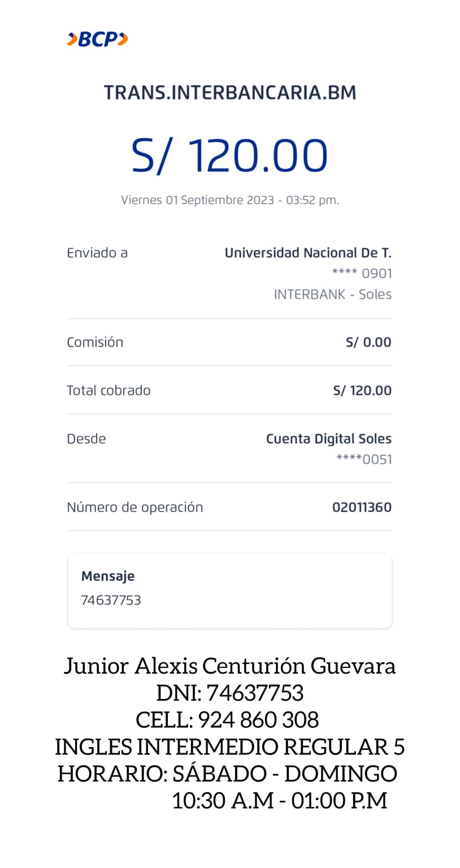Viewport: 460px width, 868px height.
Task: Click the Total cobrado amount S/ 120.00
Action: coord(362,390)
